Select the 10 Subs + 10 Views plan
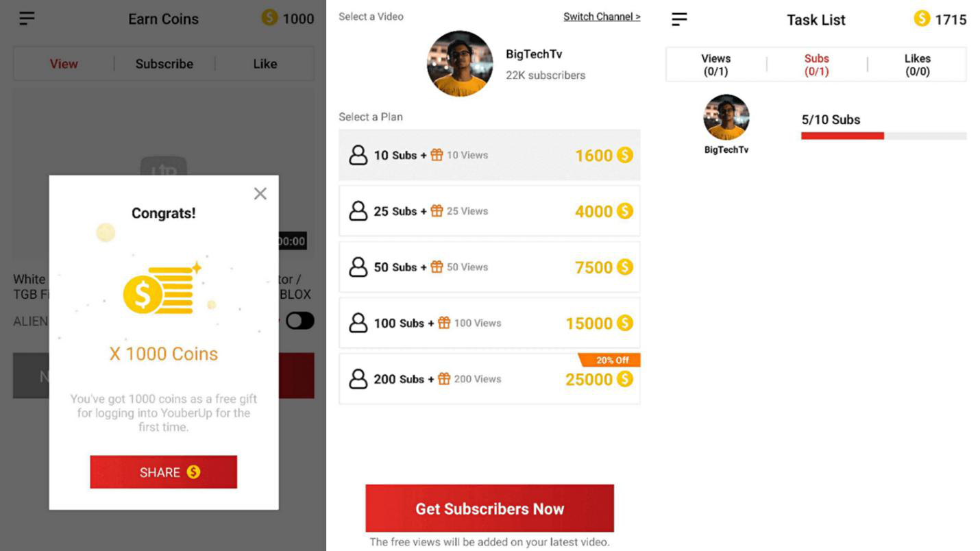Viewport: 980px width, 551px height. [489, 155]
